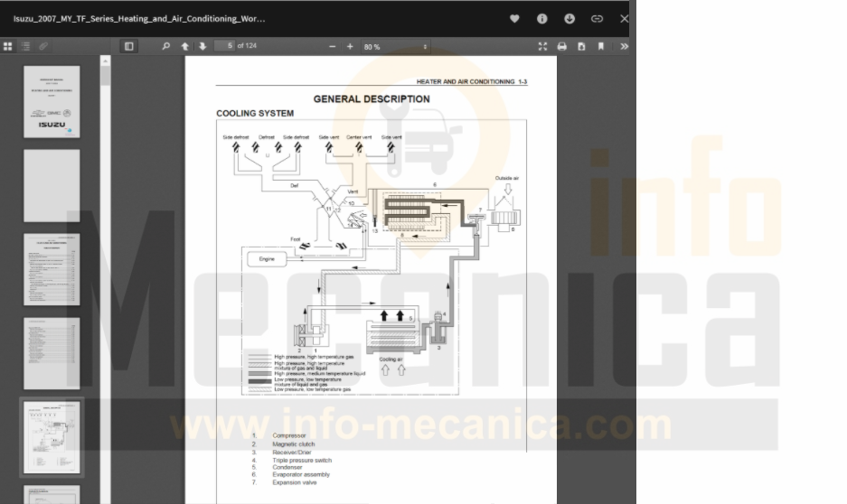Click the document title in header
Viewport: 847px width, 504px height.
tap(139, 19)
